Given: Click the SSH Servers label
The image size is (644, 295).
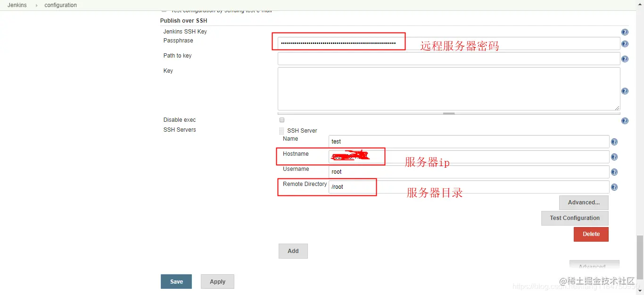Looking at the screenshot, I should [x=180, y=130].
